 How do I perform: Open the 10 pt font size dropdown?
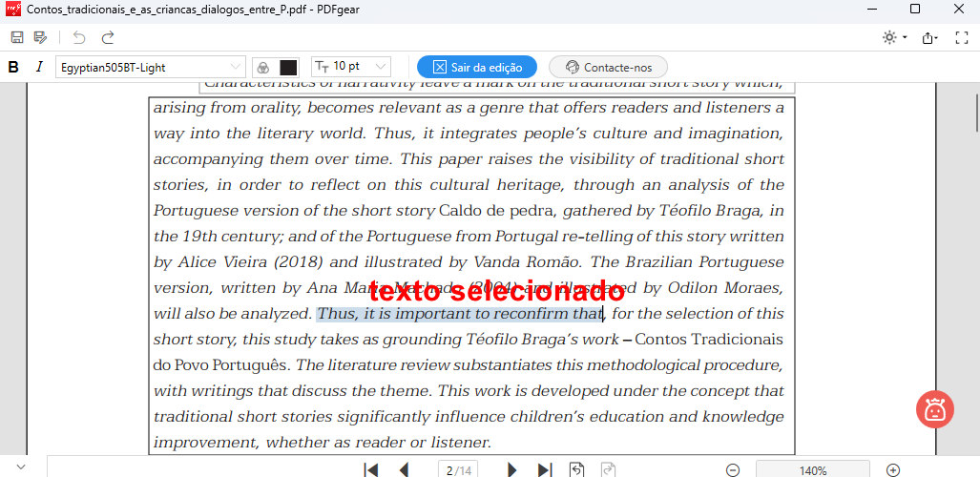point(351,66)
